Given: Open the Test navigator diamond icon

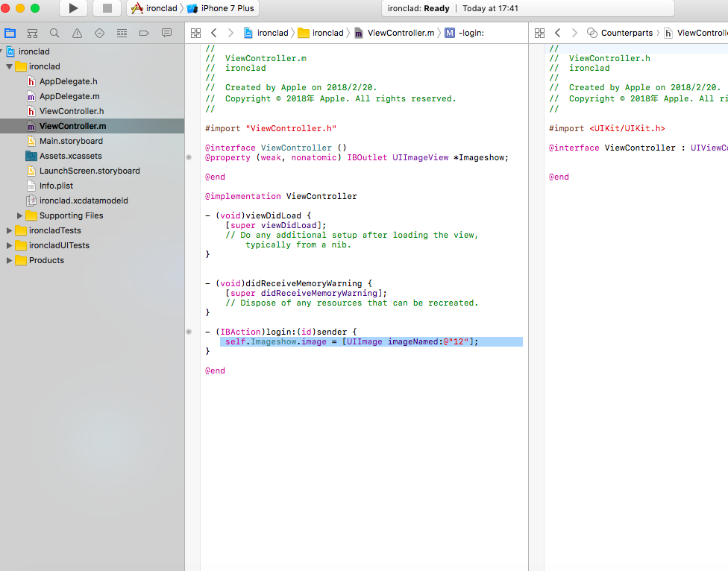Looking at the screenshot, I should point(99,33).
